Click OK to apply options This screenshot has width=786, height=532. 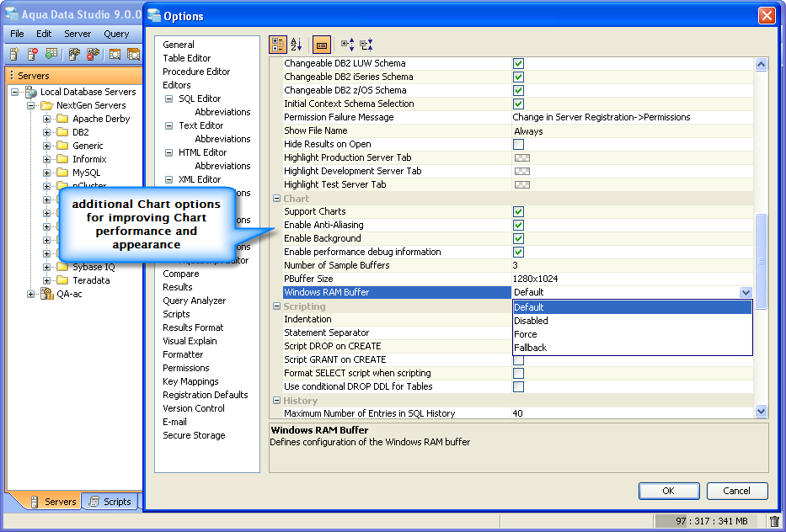tap(669, 491)
